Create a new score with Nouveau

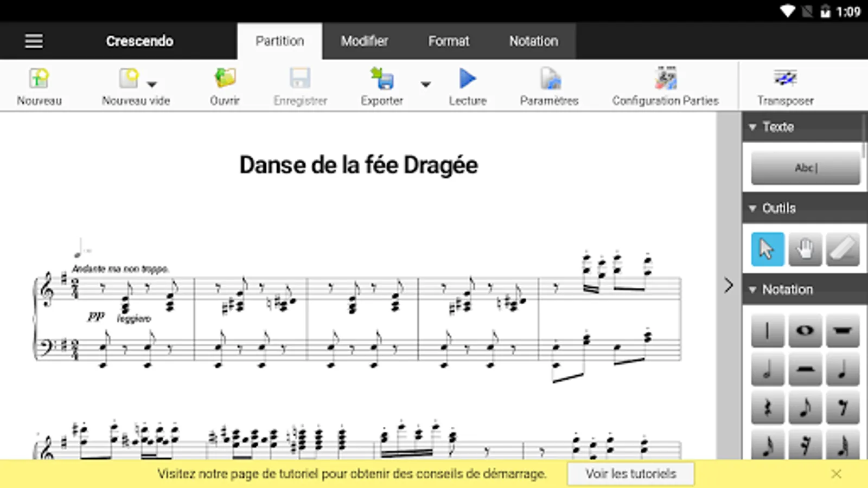click(x=39, y=86)
